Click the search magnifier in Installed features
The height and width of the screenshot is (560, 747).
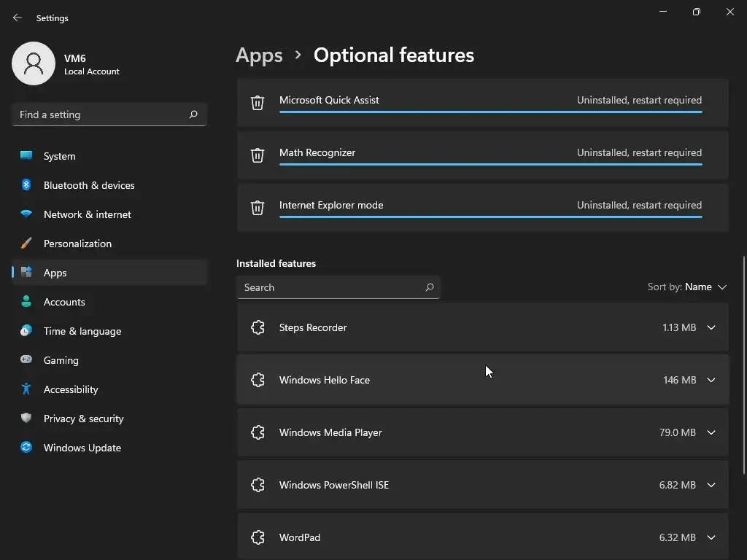point(430,287)
